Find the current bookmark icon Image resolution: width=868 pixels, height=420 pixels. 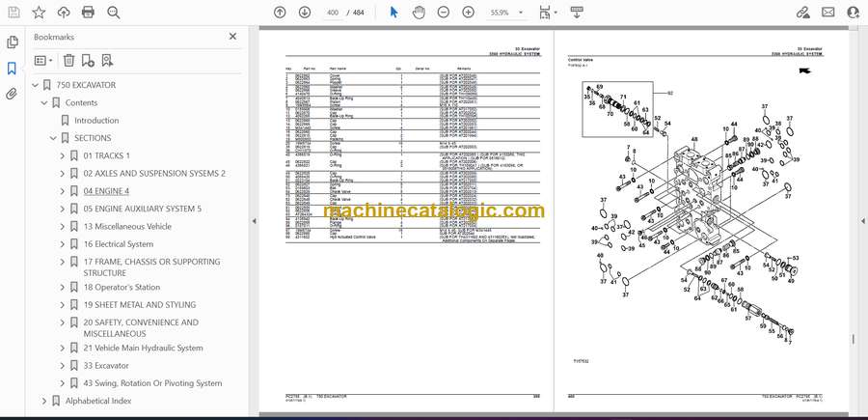[107, 61]
